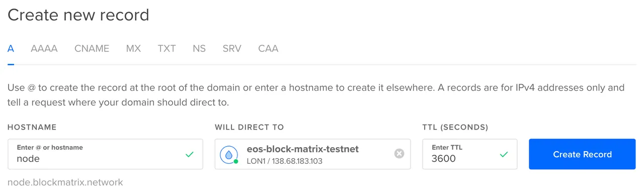
Task: Switch to the CNAME record tab
Action: 92,49
